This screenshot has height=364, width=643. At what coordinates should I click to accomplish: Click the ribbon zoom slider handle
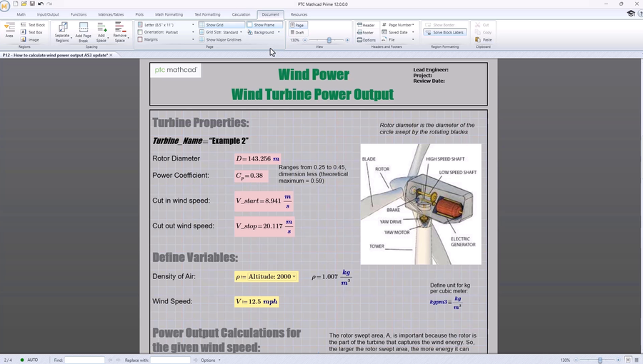[329, 40]
